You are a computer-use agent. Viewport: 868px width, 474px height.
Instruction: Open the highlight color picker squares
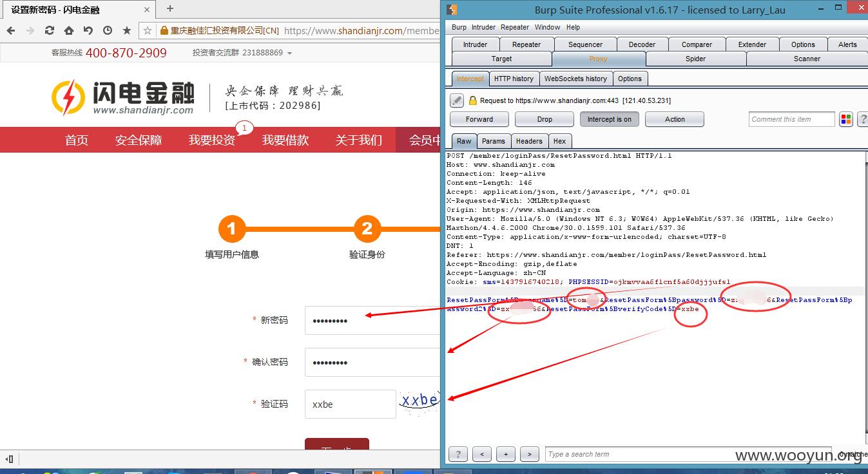[846, 119]
